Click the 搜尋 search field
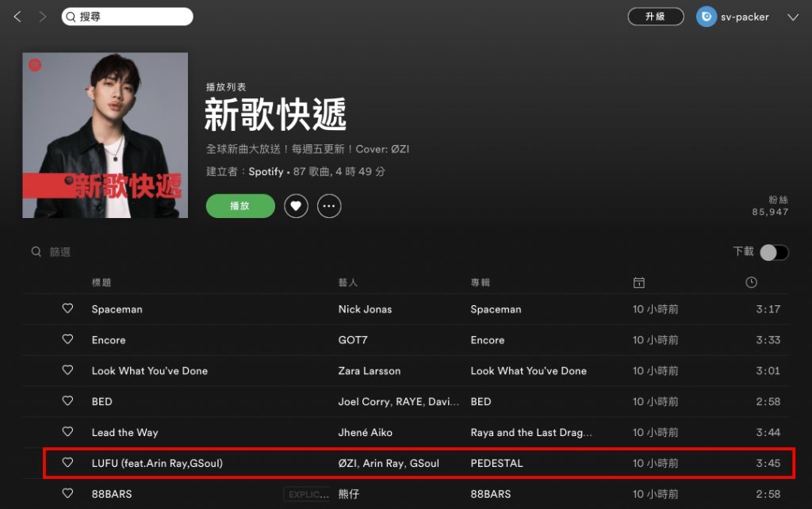Screen dimensions: 812x509 coord(128,17)
